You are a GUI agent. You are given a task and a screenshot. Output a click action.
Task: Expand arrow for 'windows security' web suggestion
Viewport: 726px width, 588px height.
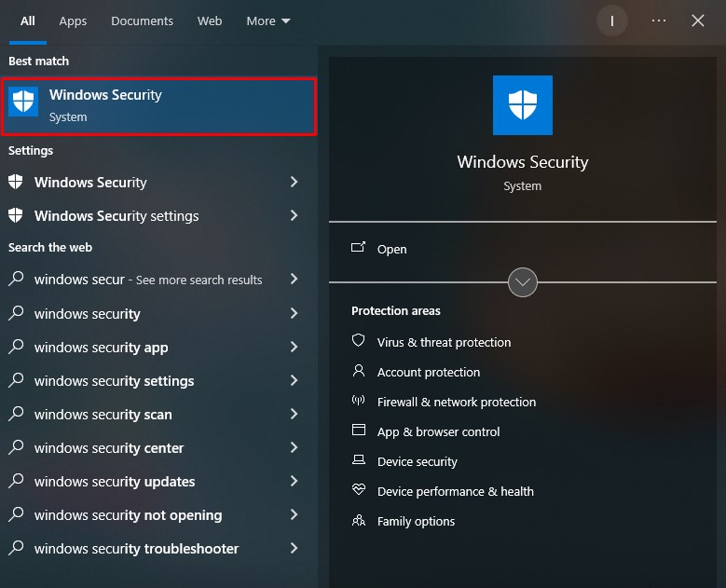[x=294, y=313]
